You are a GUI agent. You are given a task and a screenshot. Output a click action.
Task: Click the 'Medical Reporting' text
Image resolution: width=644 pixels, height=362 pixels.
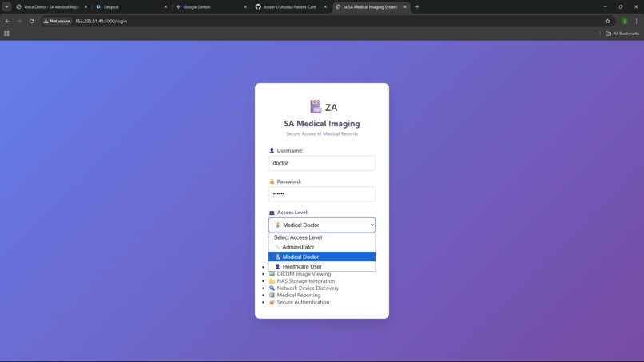pos(299,295)
